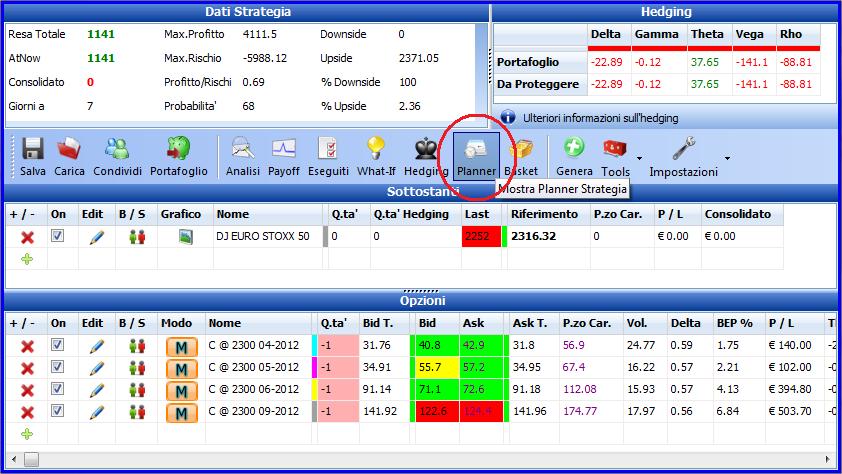
Task: Open the What-If lightbulb tool
Action: click(x=376, y=148)
